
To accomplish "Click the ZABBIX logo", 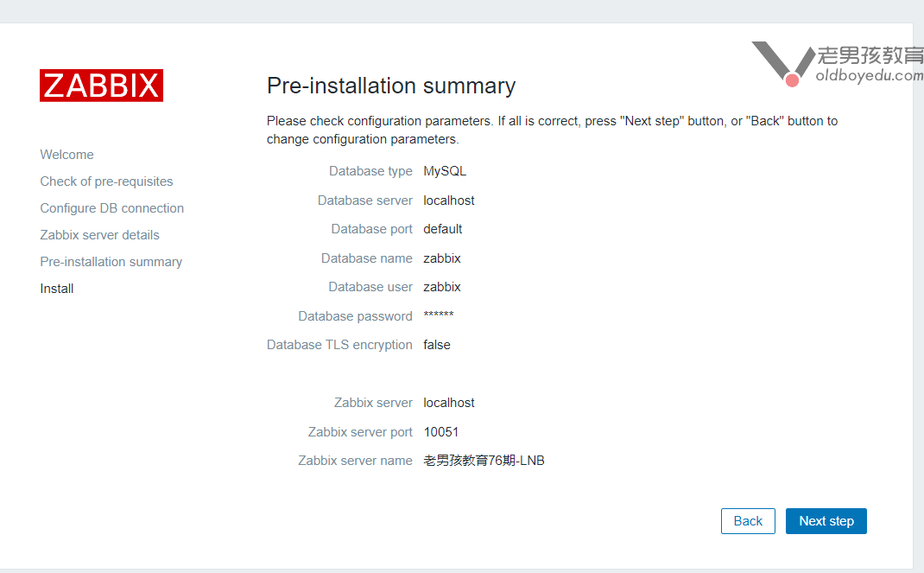I will click(x=101, y=86).
